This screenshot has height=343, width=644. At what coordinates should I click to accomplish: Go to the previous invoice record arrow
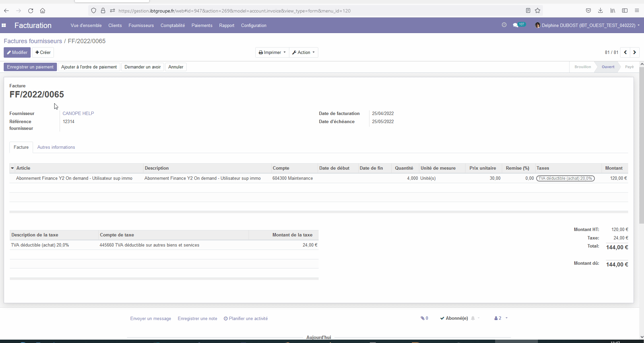click(625, 52)
